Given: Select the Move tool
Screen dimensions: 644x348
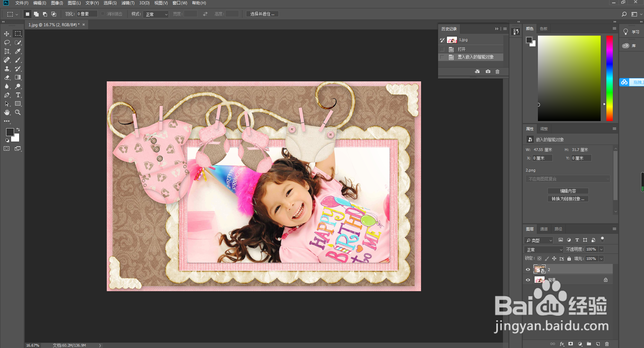Looking at the screenshot, I should click(x=7, y=34).
